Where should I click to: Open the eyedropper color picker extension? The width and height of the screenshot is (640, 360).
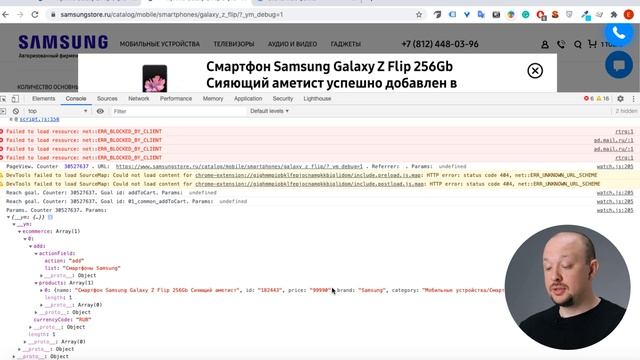pos(586,15)
